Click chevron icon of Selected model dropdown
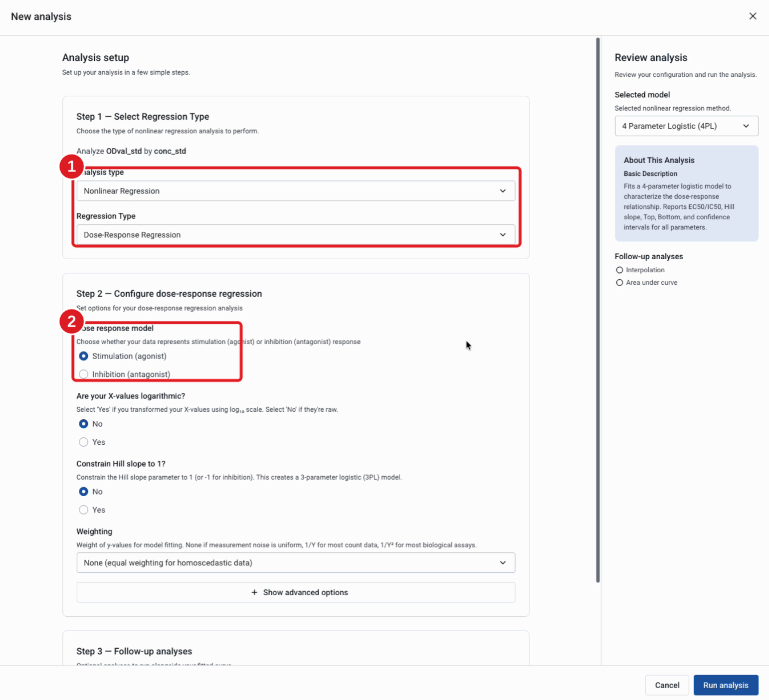This screenshot has width=769, height=700. (x=746, y=126)
